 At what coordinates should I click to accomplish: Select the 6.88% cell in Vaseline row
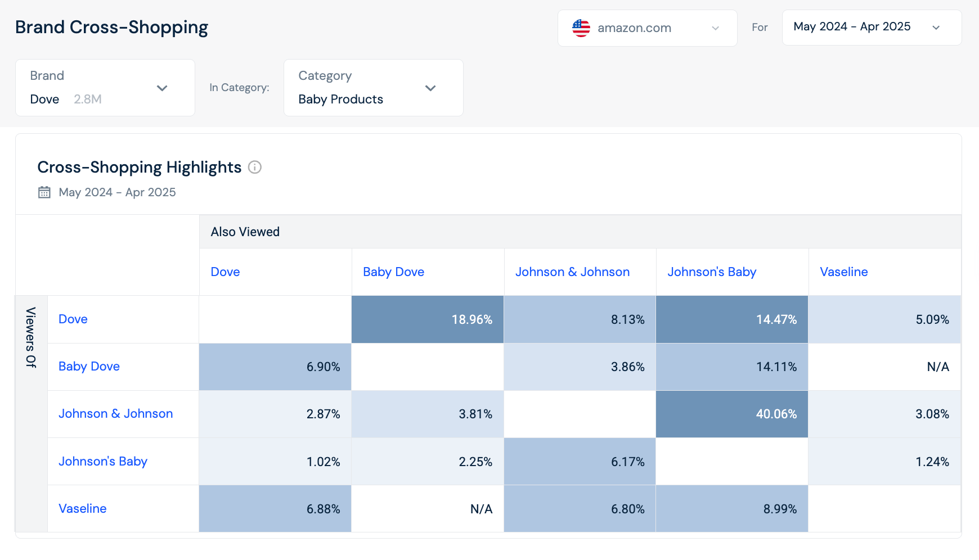pos(275,509)
